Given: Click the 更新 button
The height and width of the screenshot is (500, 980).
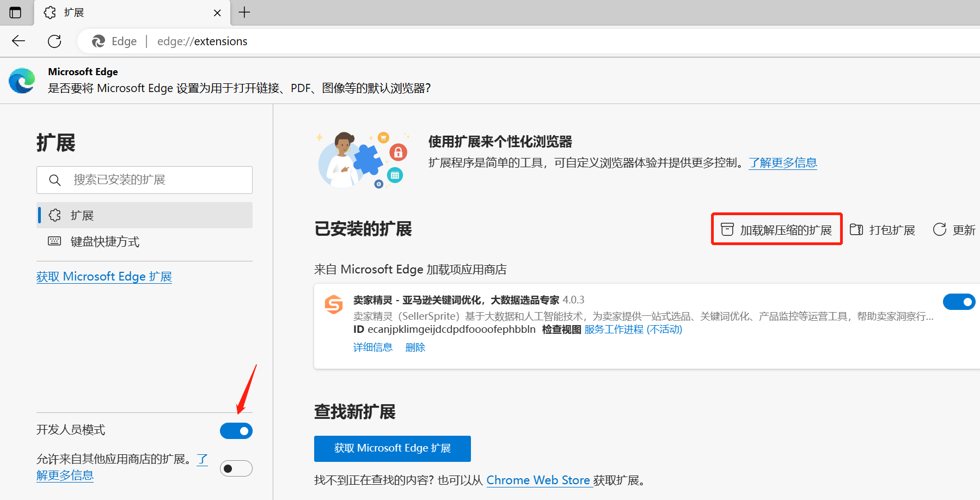Looking at the screenshot, I should [954, 230].
